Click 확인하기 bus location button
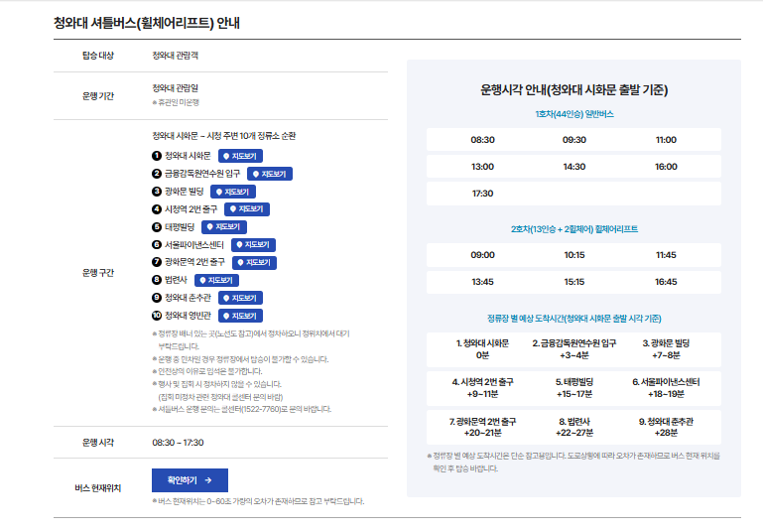This screenshot has height=532, width=763. click(190, 480)
